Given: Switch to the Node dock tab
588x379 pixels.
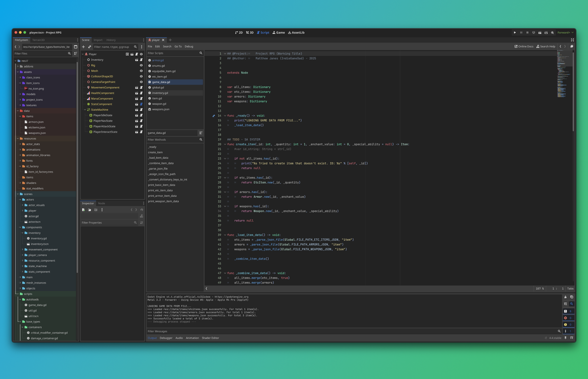Looking at the screenshot, I should coord(101,203).
